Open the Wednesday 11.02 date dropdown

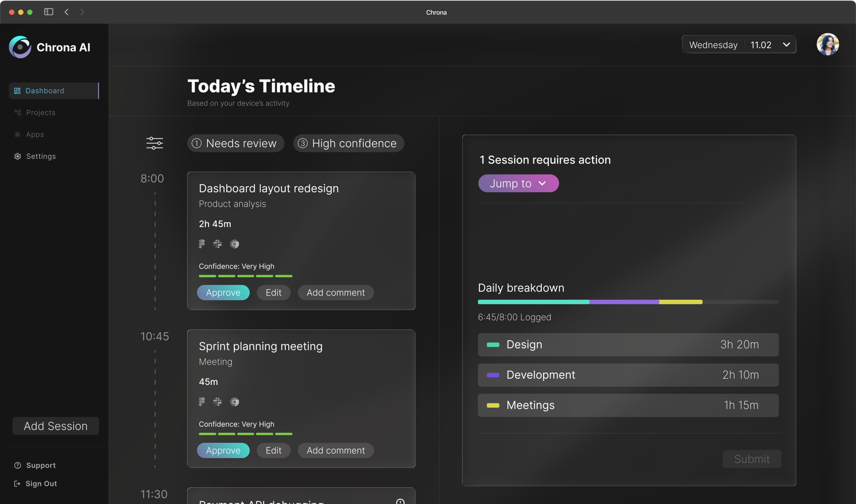pos(738,44)
